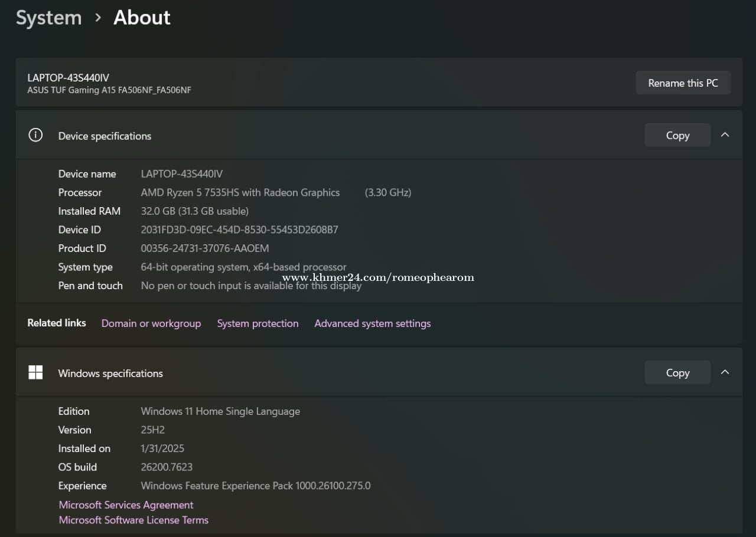Click the AMD Ryzen 5 processor text
The height and width of the screenshot is (537, 756).
(x=240, y=192)
